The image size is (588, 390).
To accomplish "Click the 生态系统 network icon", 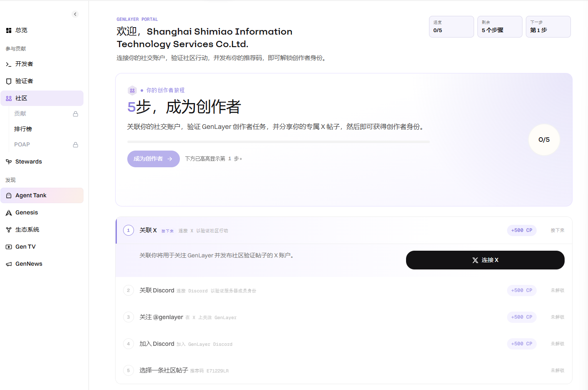I will coord(9,230).
